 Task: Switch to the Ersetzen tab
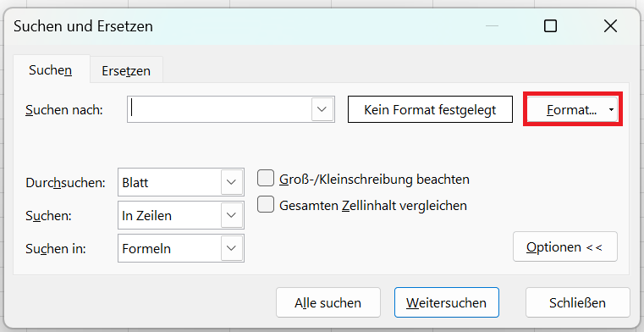pyautogui.click(x=126, y=70)
